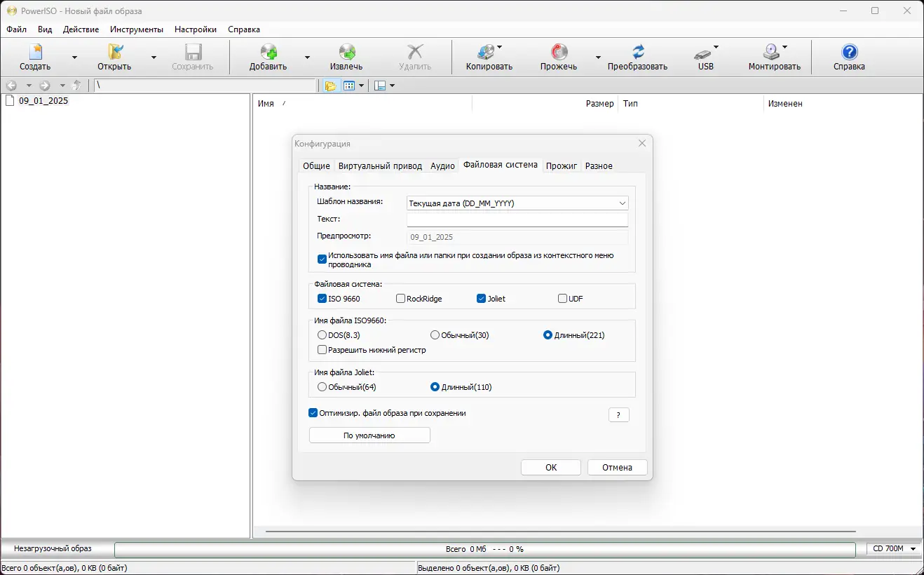Click the Справка help icon in toolbar
Screen dimensions: 924x575
(x=849, y=52)
